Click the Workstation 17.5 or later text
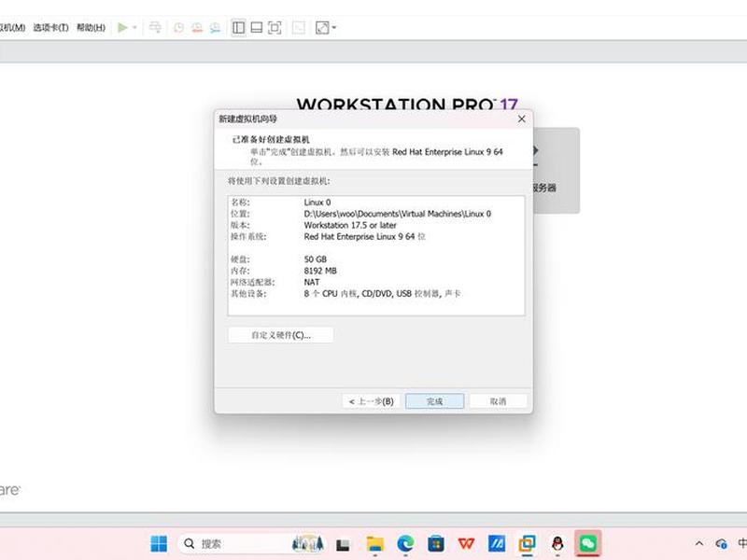747x560 pixels. point(350,225)
